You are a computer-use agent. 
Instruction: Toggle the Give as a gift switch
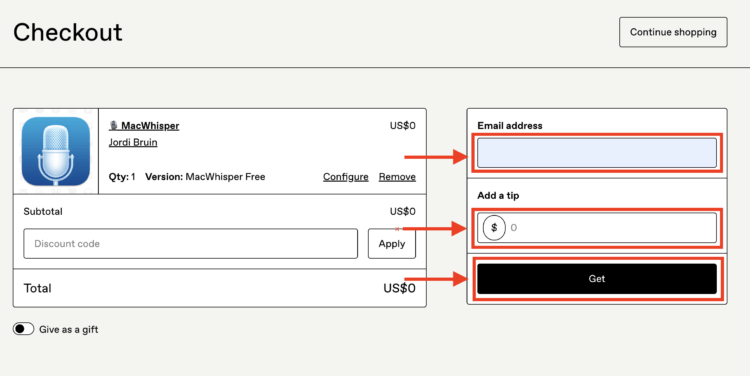23,329
